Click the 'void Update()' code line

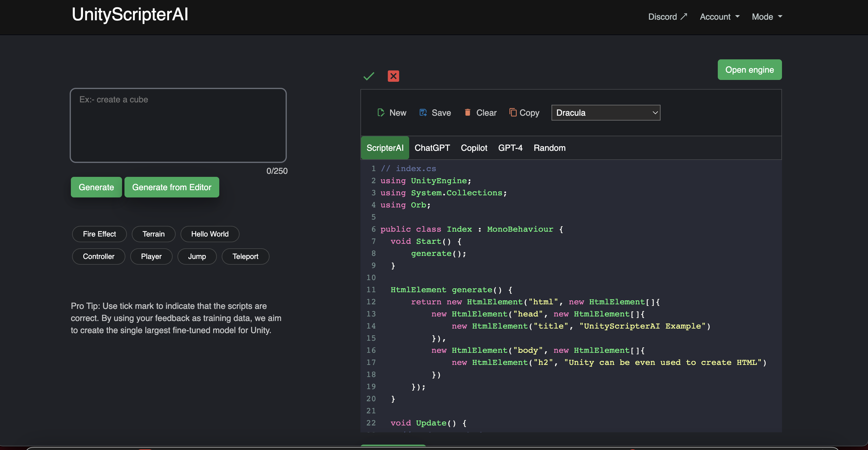tap(429, 423)
